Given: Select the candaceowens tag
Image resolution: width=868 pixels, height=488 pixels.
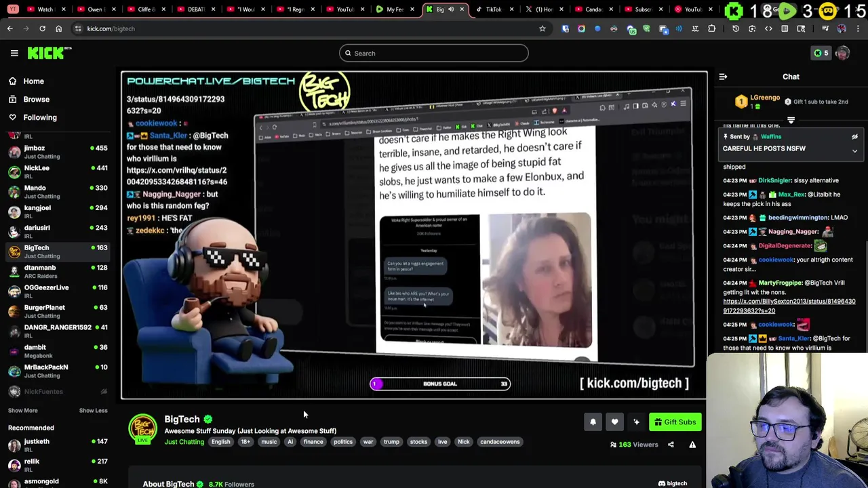Looking at the screenshot, I should point(500,442).
